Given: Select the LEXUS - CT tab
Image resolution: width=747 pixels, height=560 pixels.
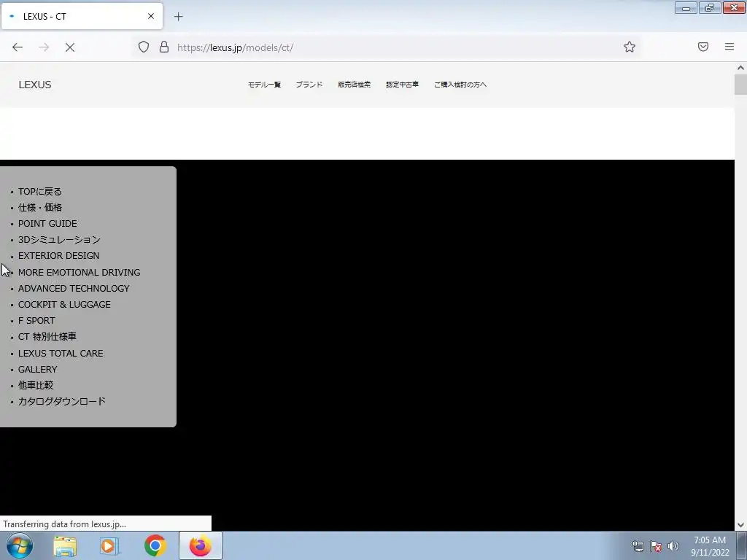Looking at the screenshot, I should click(82, 16).
